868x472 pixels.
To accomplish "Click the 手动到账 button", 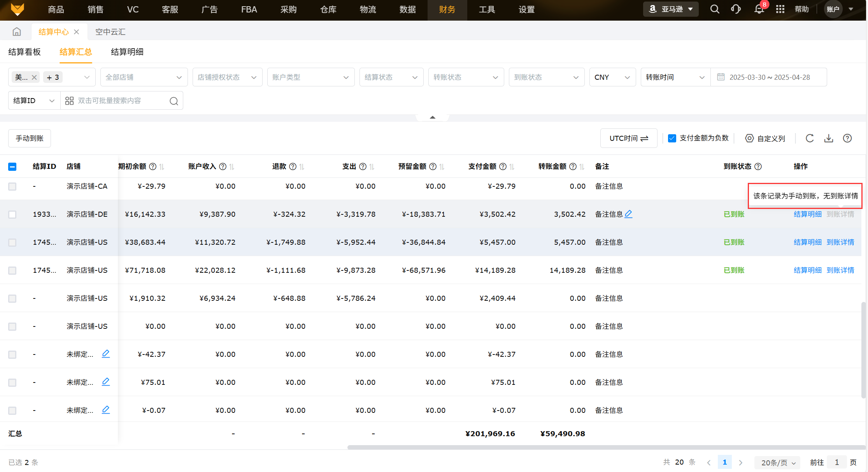I will tap(30, 138).
